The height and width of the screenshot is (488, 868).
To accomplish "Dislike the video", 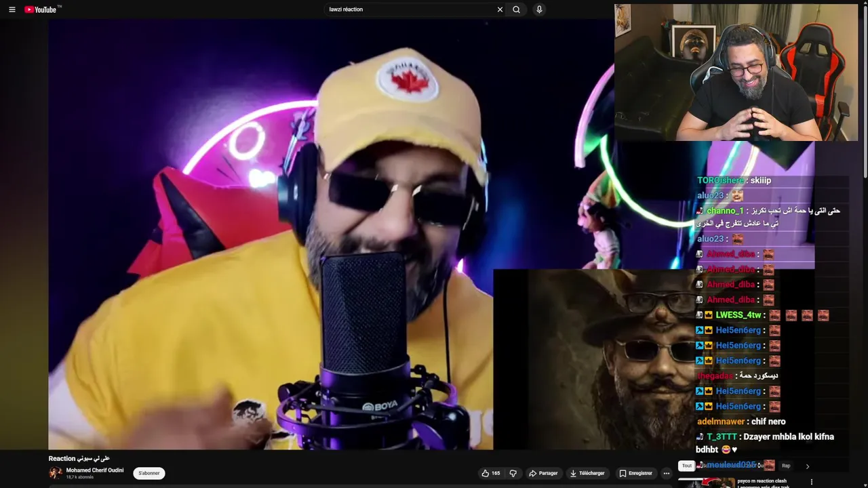I will (513, 473).
